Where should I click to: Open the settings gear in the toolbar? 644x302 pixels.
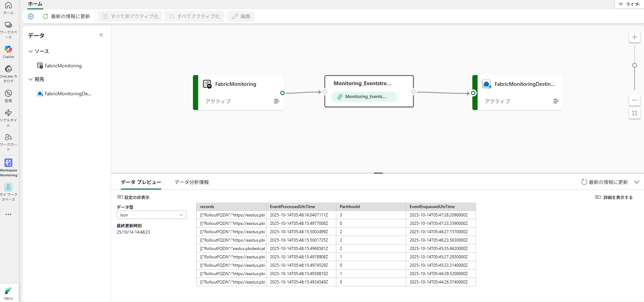point(31,16)
